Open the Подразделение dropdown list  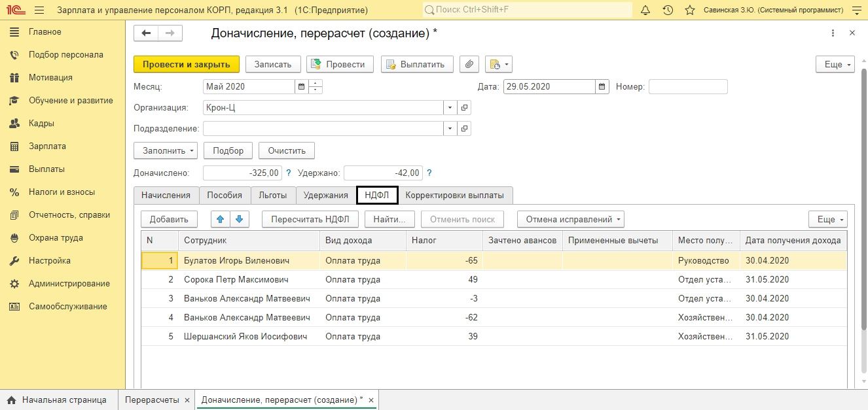(x=450, y=128)
